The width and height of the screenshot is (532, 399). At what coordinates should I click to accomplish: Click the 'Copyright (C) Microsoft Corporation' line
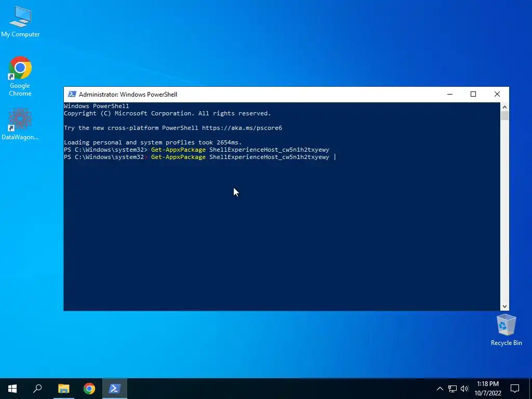(x=167, y=113)
